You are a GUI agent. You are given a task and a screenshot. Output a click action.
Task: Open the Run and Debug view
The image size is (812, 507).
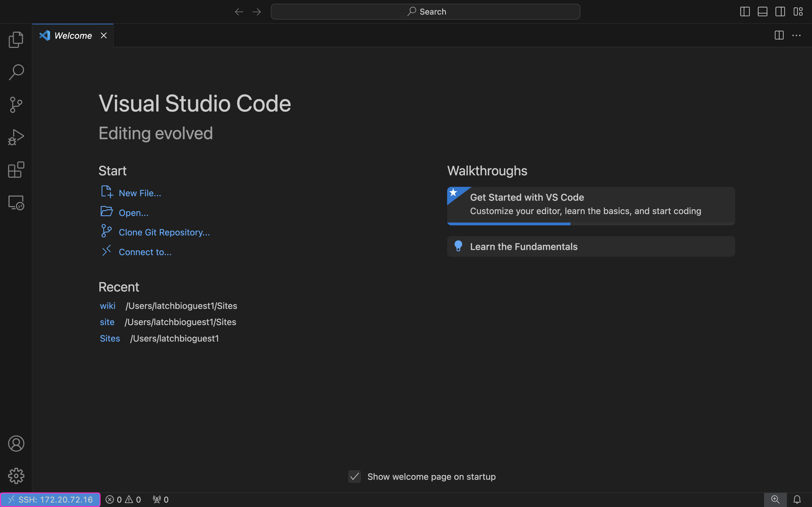16,137
